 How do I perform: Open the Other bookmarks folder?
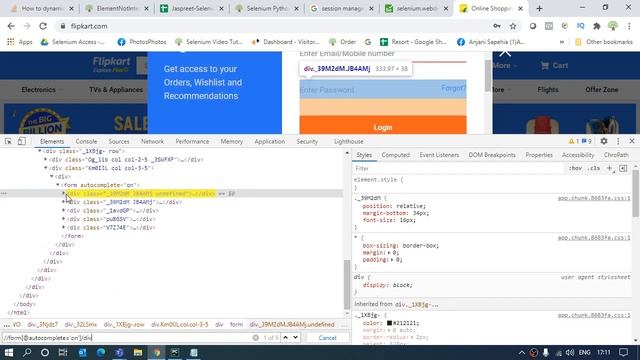[x=604, y=42]
